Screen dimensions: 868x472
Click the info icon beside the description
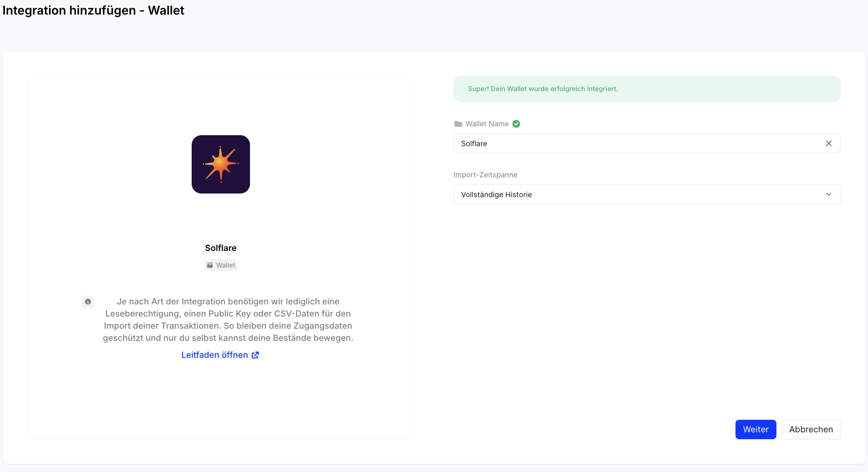pos(88,302)
